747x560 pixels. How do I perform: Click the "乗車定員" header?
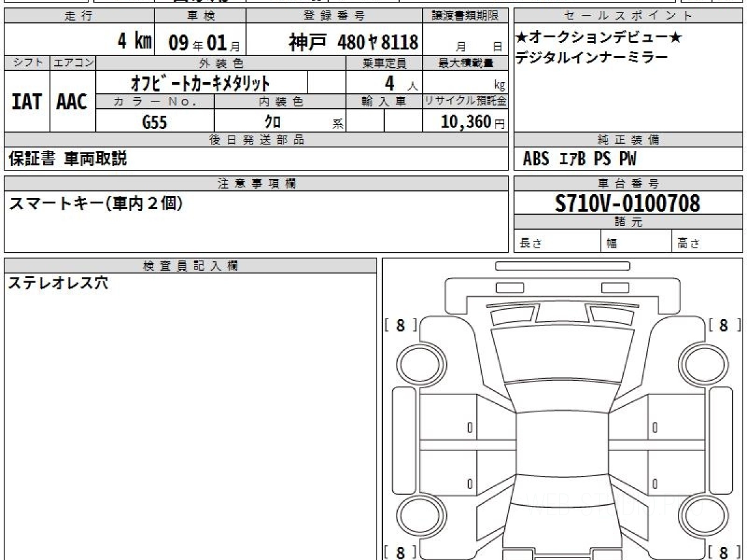tap(384, 63)
